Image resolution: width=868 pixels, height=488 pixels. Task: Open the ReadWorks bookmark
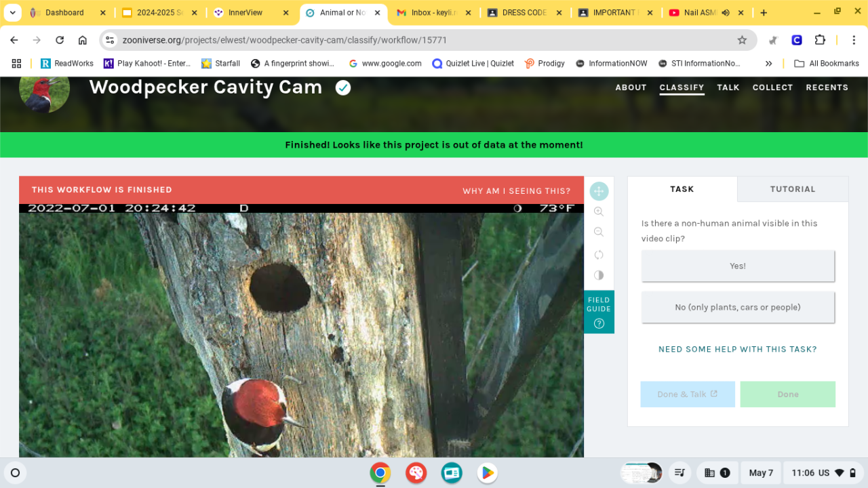pyautogui.click(x=67, y=63)
